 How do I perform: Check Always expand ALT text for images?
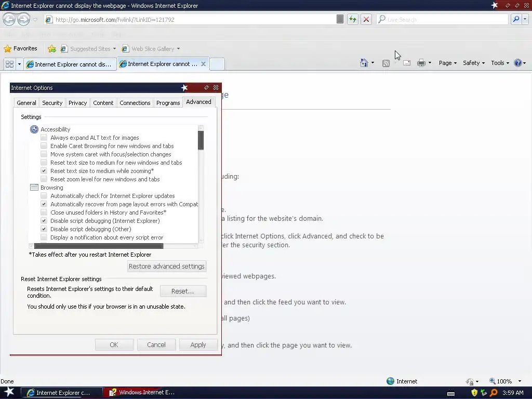[44, 137]
